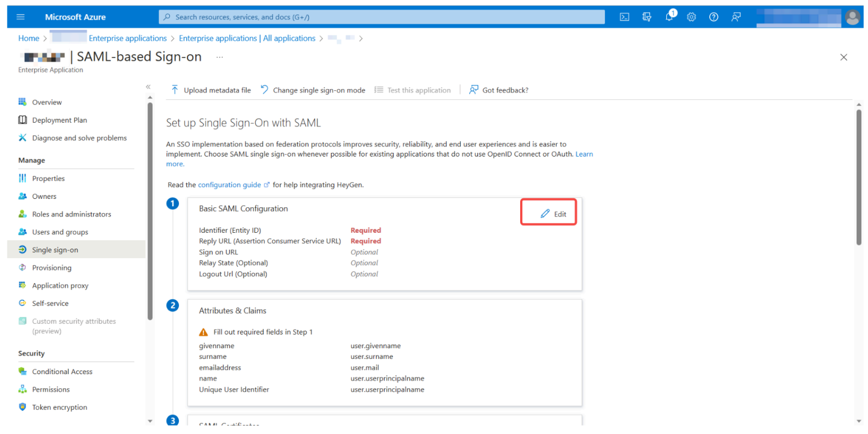Open portal settings gear

tap(691, 17)
